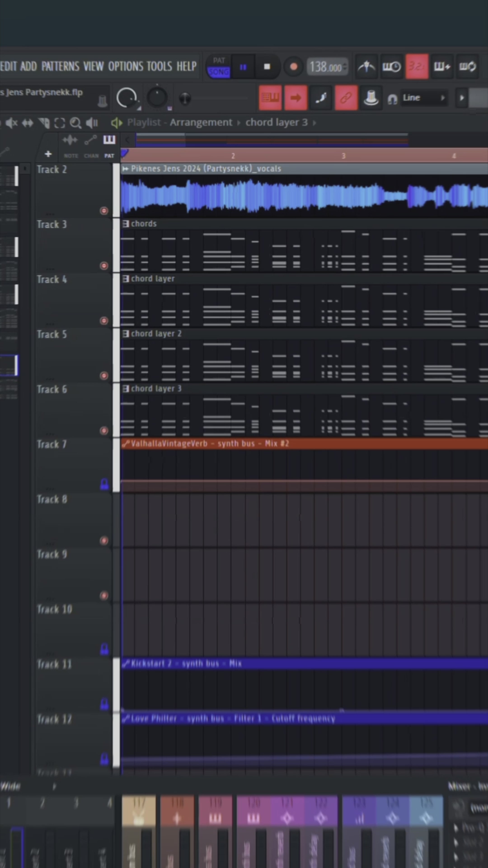Image resolution: width=488 pixels, height=868 pixels.
Task: Click the Track 10 label
Action: pos(54,609)
